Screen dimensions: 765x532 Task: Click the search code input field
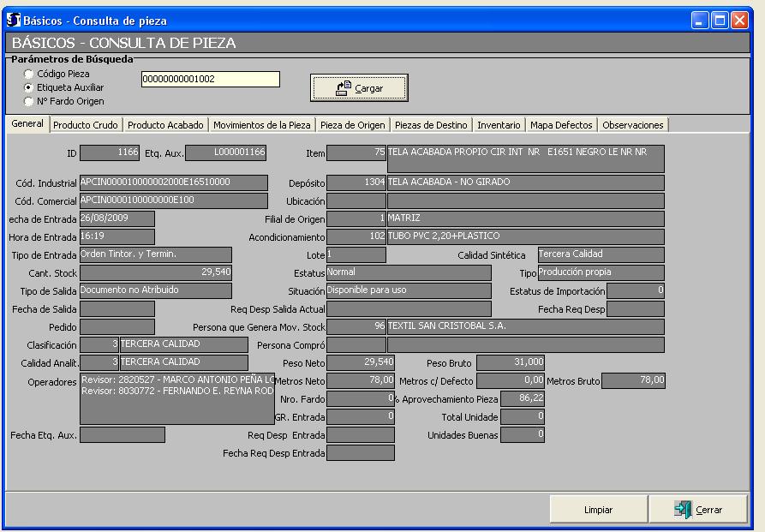pyautogui.click(x=210, y=79)
